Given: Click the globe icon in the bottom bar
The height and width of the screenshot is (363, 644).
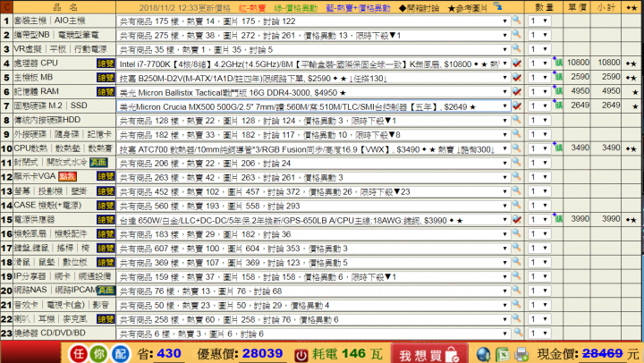Looking at the screenshot, I should point(483,354).
